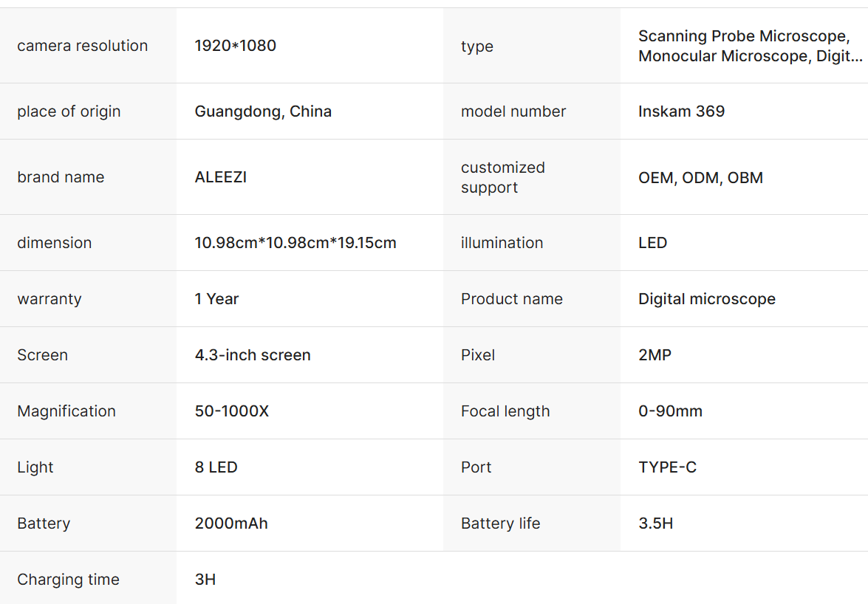This screenshot has height=604, width=868.
Task: Click the 2000mAh battery value
Action: pos(231,524)
